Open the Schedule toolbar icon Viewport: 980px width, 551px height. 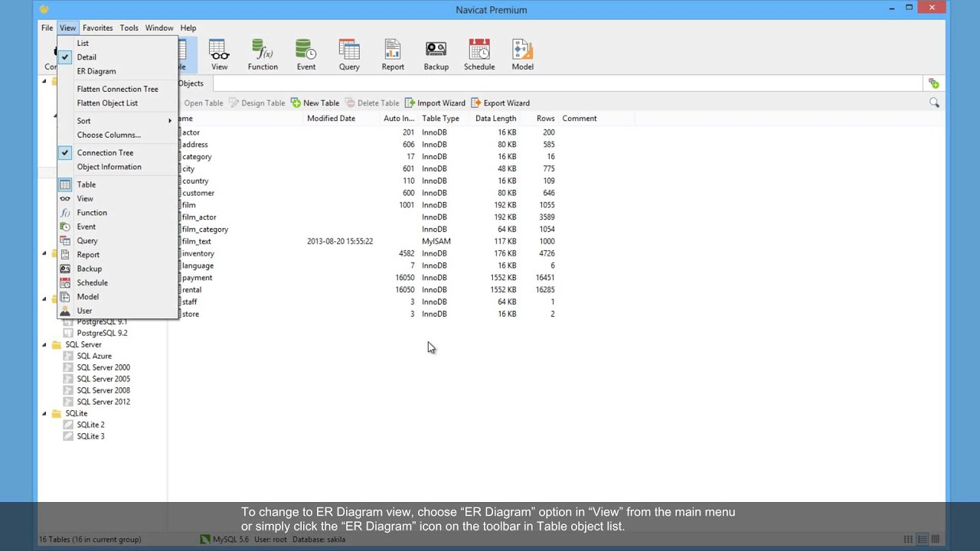479,55
